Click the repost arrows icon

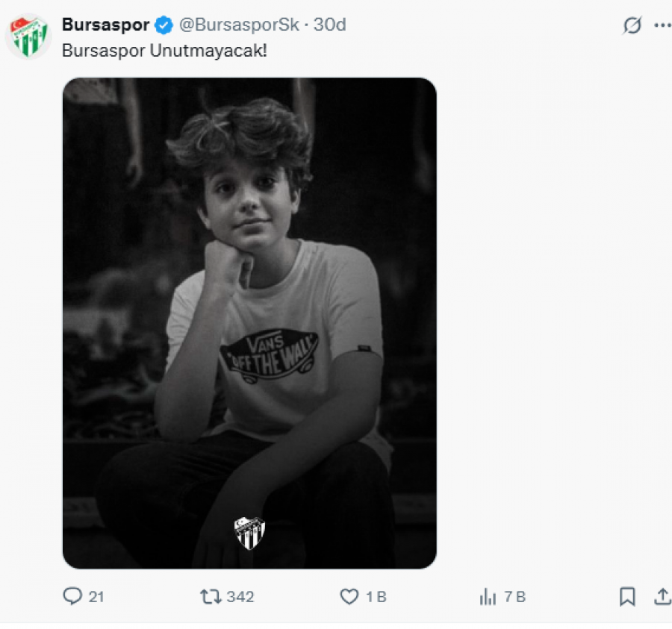click(x=211, y=596)
